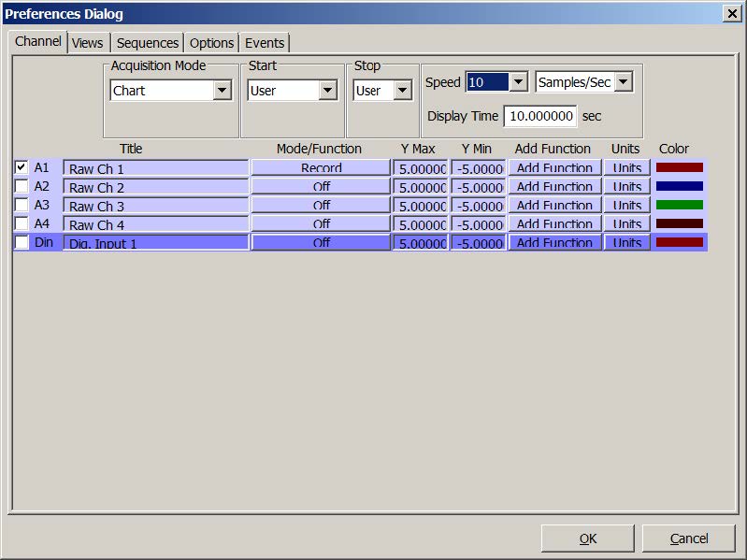
Task: Click the Raw Ch 4 title field
Action: (156, 223)
